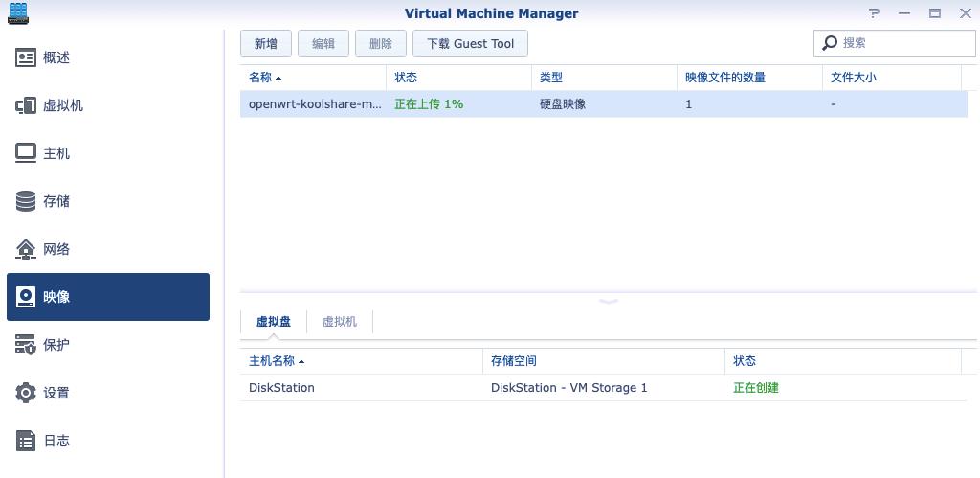Switch to the 虚拟机 tab in lower panel
Viewport: 980px width, 478px height.
tap(340, 322)
